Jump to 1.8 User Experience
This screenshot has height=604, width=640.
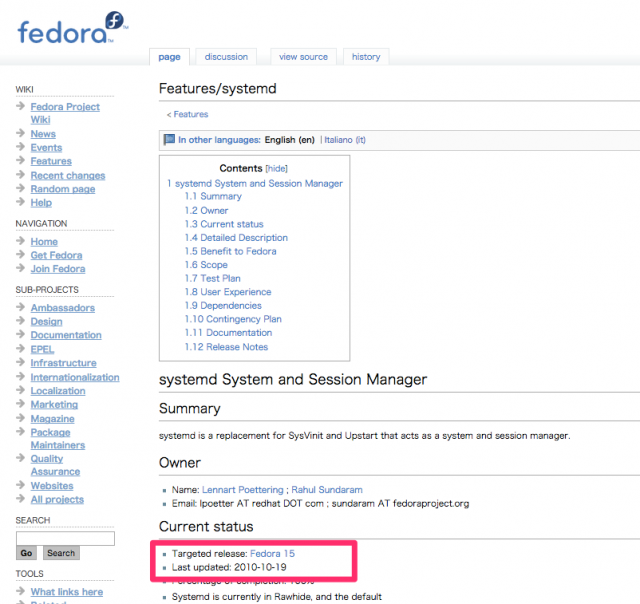tap(228, 292)
